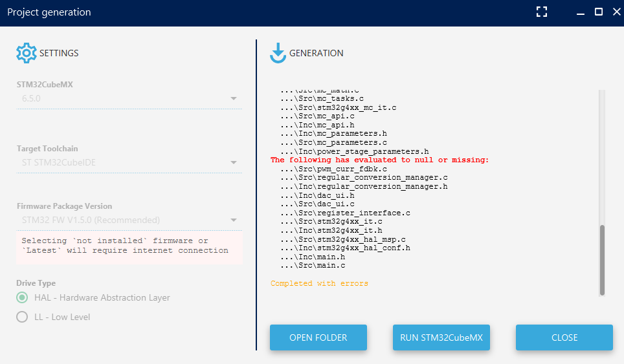Click the Settings gear icon
624x364 pixels.
[27, 53]
